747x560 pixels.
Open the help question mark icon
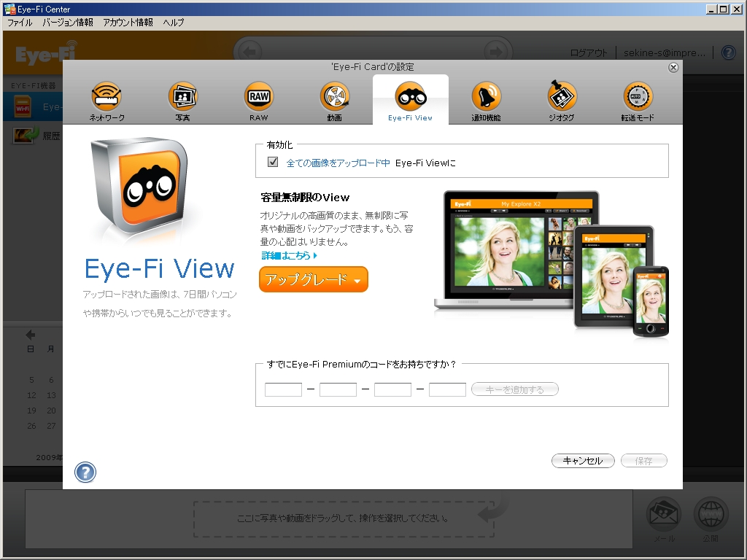[85, 472]
